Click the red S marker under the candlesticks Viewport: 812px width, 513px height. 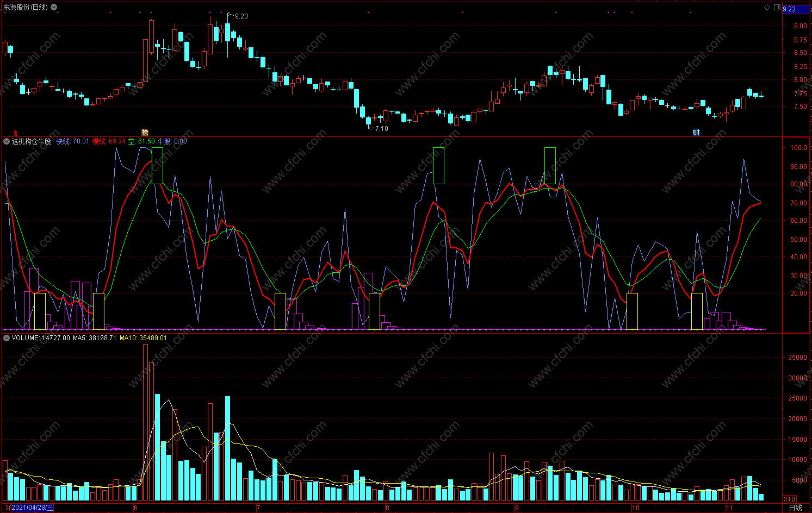pyautogui.click(x=16, y=133)
